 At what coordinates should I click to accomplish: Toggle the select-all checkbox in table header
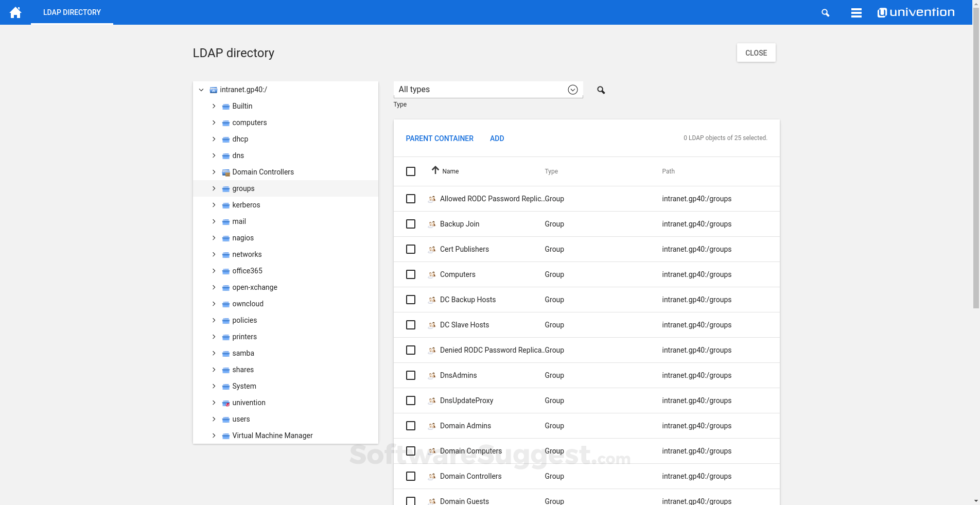410,171
